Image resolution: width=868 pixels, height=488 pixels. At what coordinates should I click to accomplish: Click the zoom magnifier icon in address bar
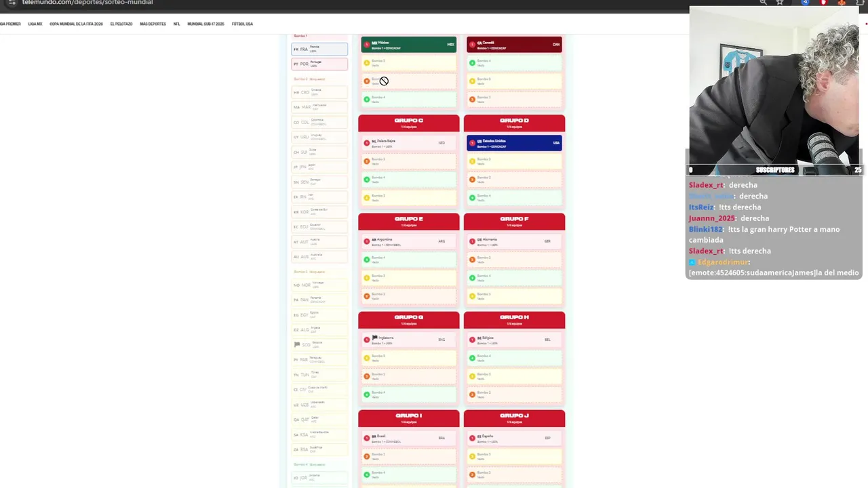pyautogui.click(x=764, y=3)
